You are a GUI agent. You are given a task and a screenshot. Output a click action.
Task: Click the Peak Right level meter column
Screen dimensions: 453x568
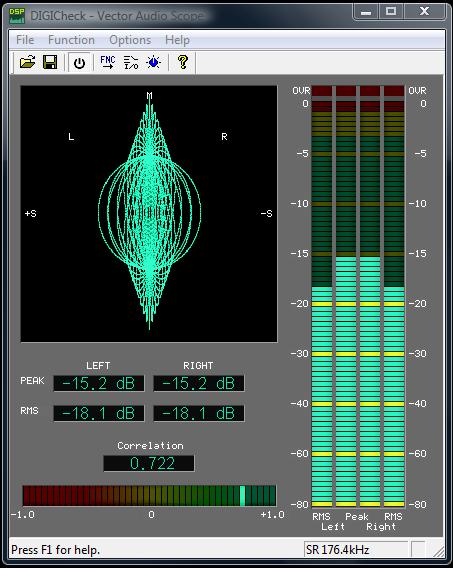point(370,296)
